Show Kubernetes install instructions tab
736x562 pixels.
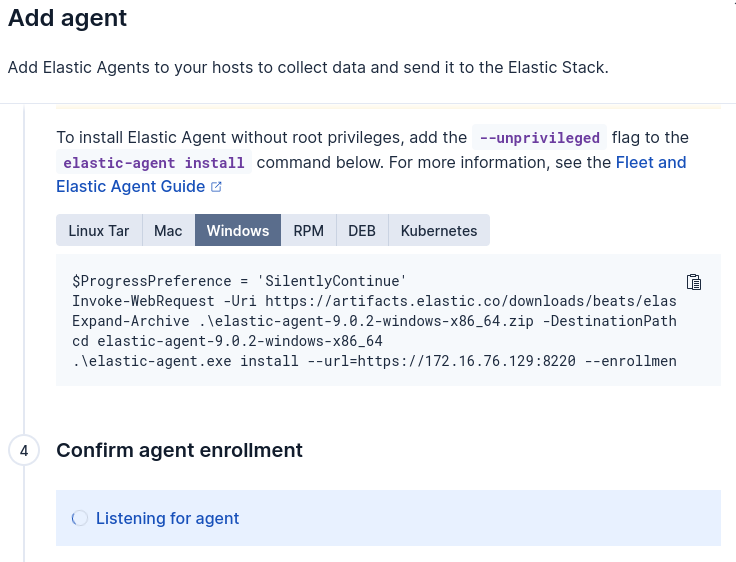coord(439,230)
